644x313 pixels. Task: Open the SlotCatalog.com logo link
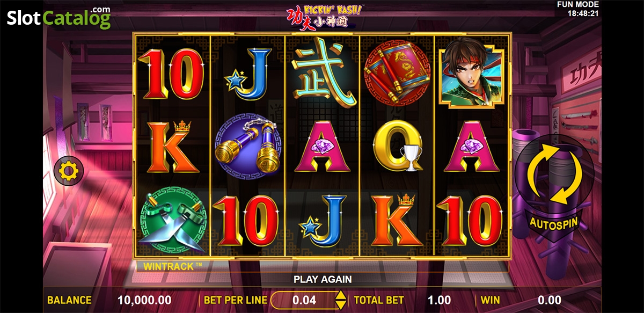(59, 18)
